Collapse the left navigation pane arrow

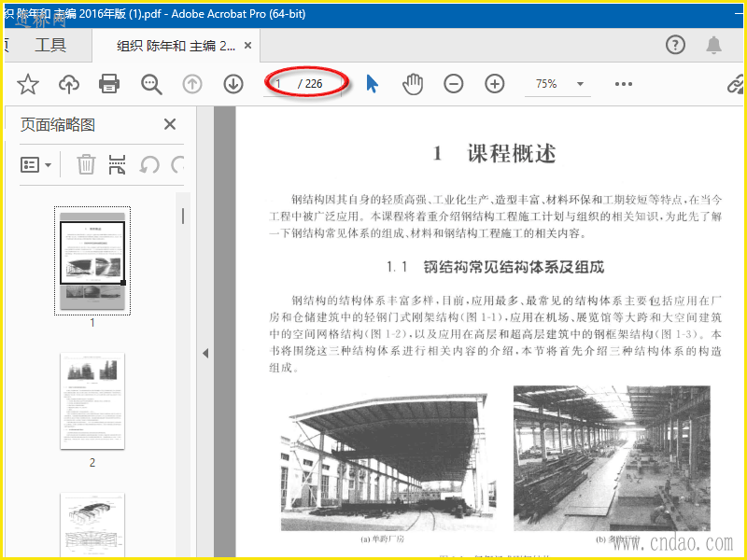[x=205, y=353]
